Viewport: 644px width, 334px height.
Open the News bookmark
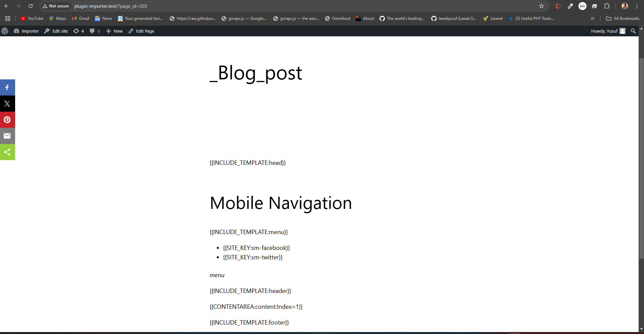click(104, 18)
